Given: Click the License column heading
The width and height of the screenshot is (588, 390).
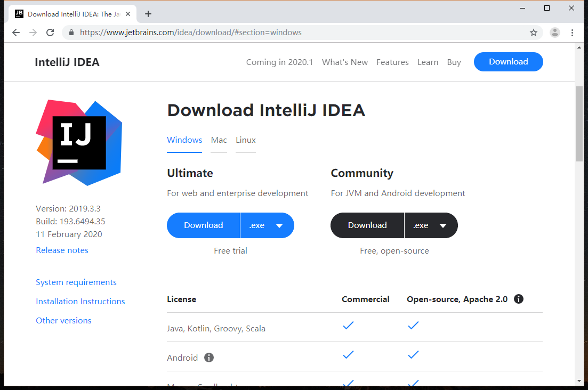Looking at the screenshot, I should pos(181,299).
